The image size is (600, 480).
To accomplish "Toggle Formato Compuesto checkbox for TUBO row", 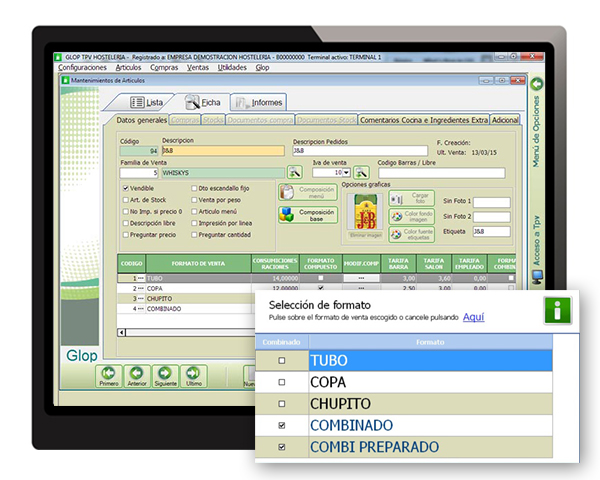I will 321,278.
